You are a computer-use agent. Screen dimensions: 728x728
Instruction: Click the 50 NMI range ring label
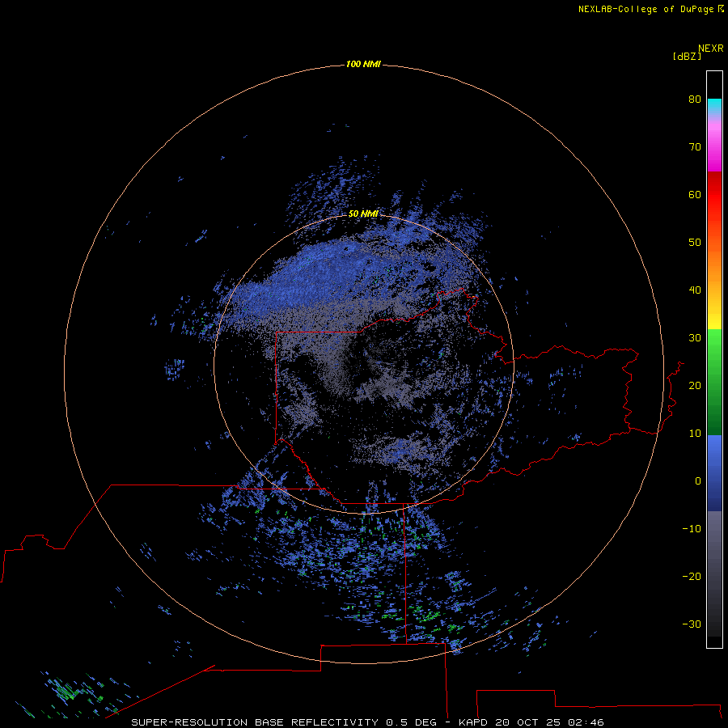coord(363,214)
